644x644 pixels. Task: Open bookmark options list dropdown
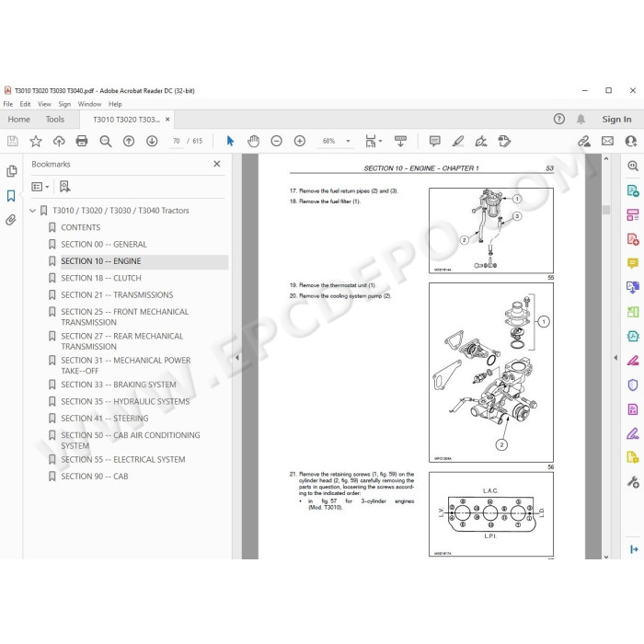pos(40,187)
